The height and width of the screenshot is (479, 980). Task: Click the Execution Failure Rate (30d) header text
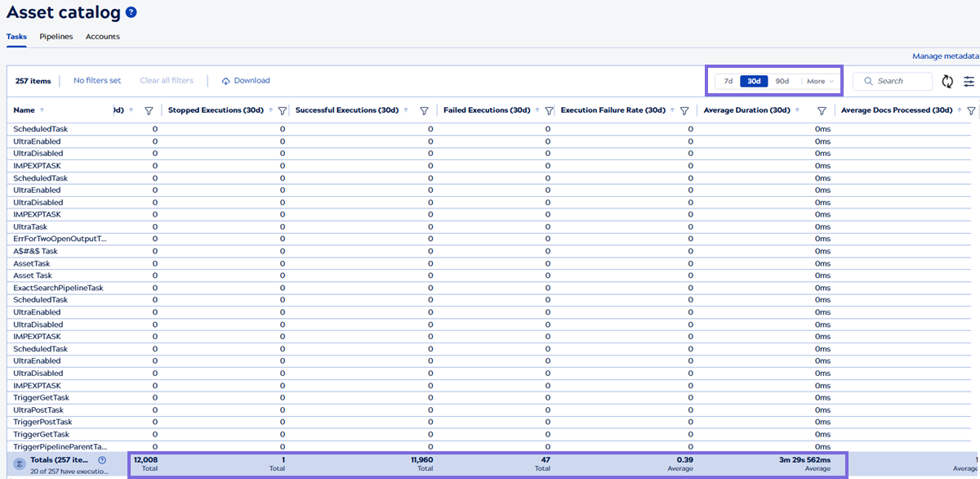[x=612, y=110]
